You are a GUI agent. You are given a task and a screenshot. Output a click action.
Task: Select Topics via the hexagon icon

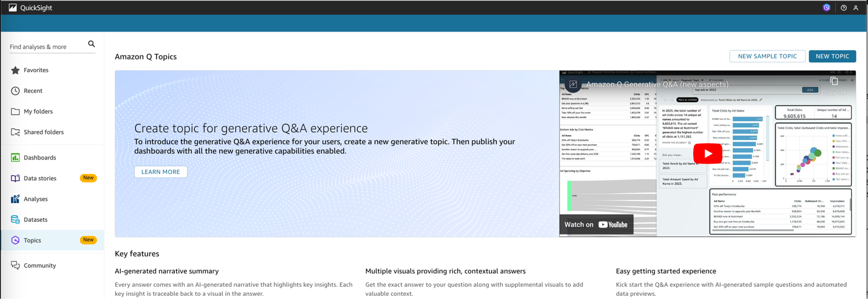pos(15,240)
